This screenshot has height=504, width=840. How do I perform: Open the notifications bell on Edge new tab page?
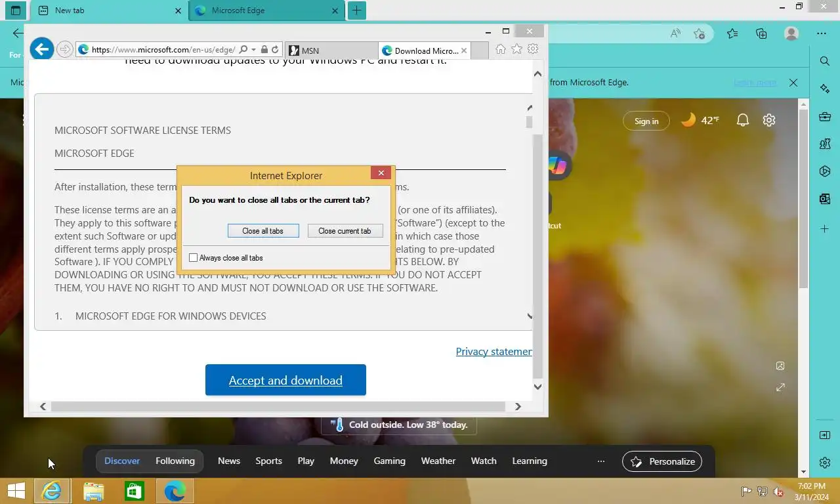pyautogui.click(x=743, y=120)
